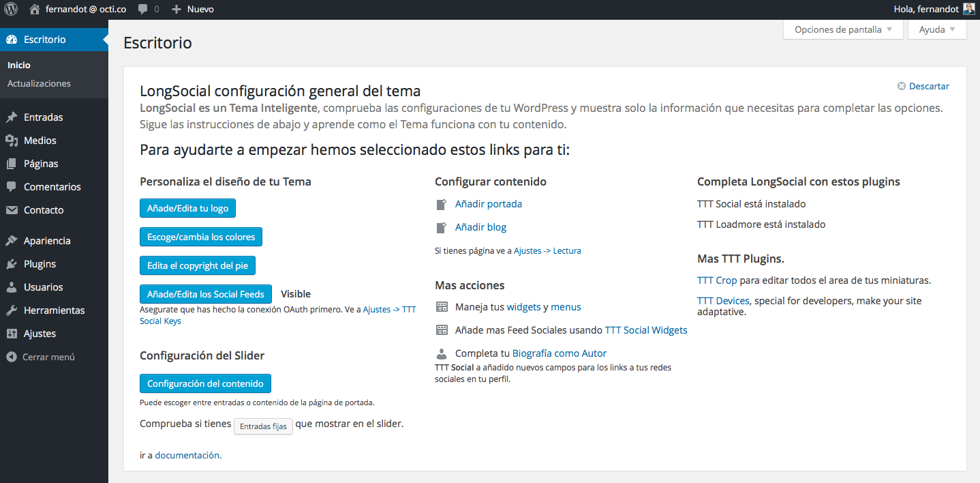Viewport: 980px width, 483px height.
Task: Open the Ajustes sidebar menu
Action: click(40, 334)
